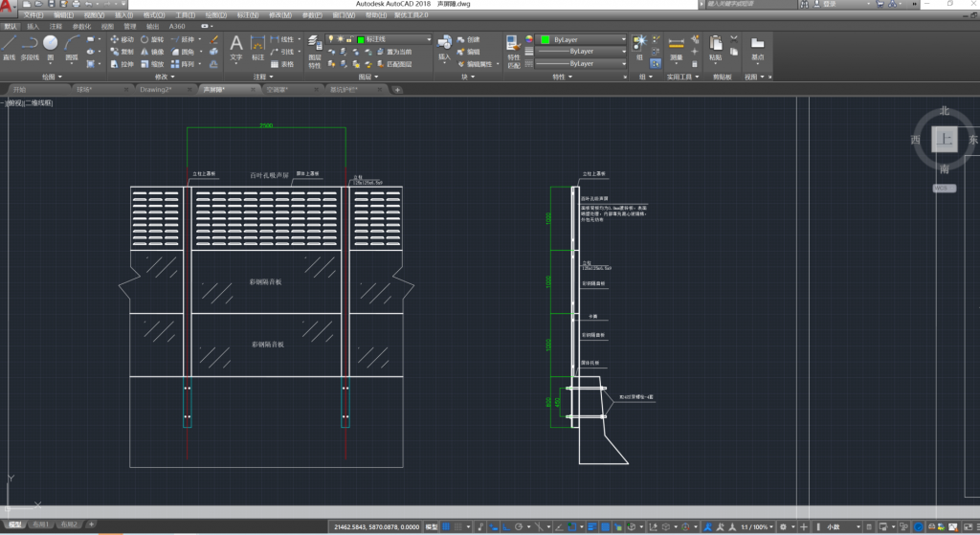Open the layer name dropdown (标注线)

point(392,40)
